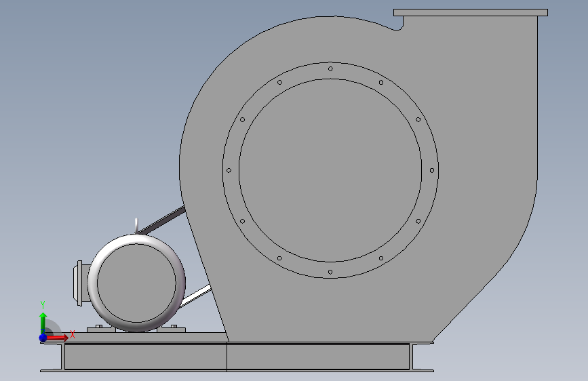
Task: Select the left motor mounting foot
Action: [x=101, y=329]
